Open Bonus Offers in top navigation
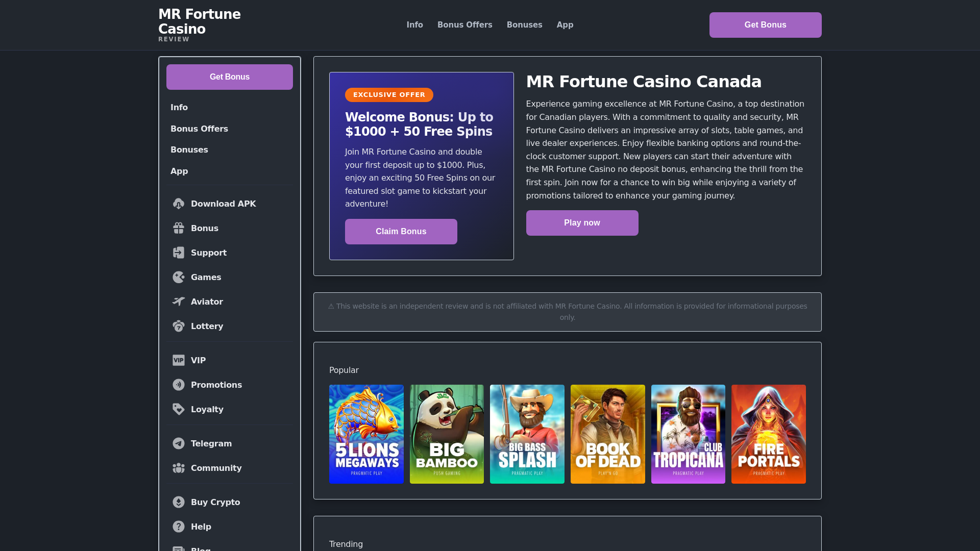The height and width of the screenshot is (551, 980). point(464,25)
